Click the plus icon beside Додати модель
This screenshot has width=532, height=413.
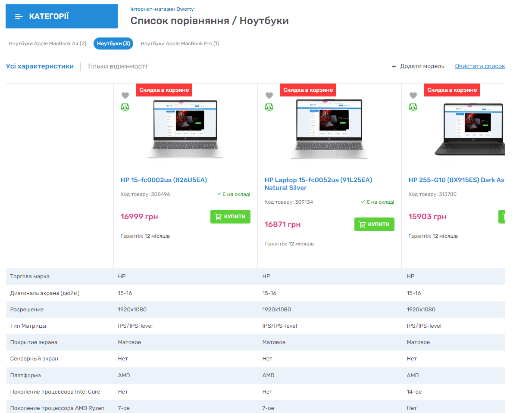pyautogui.click(x=394, y=66)
